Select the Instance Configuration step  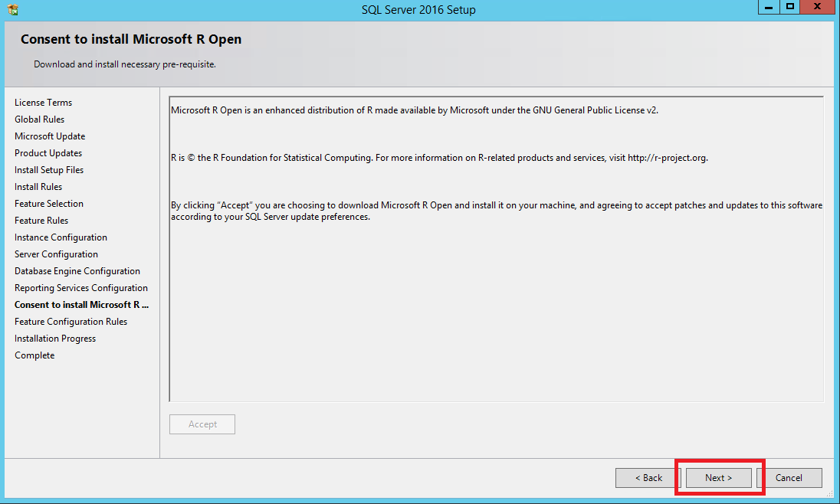61,237
